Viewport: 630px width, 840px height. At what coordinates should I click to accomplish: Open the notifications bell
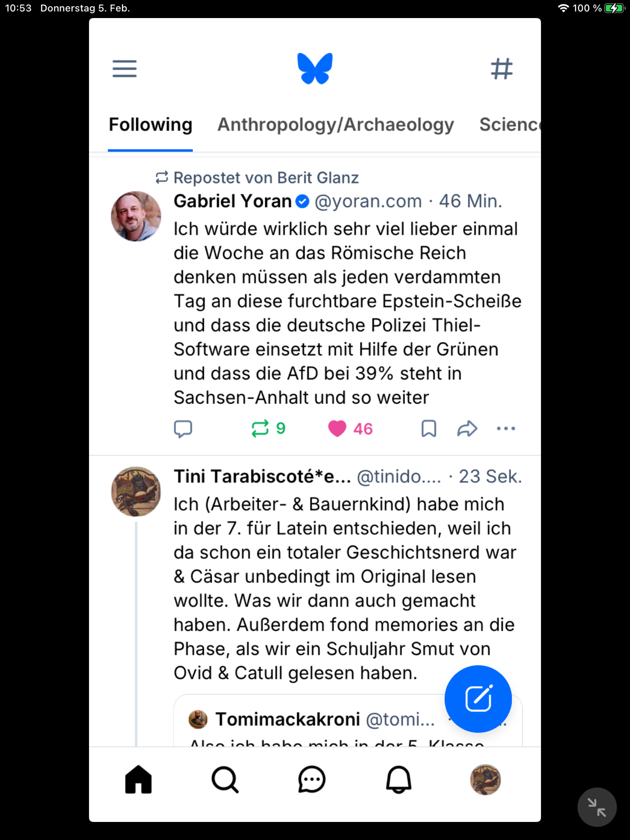click(x=399, y=780)
